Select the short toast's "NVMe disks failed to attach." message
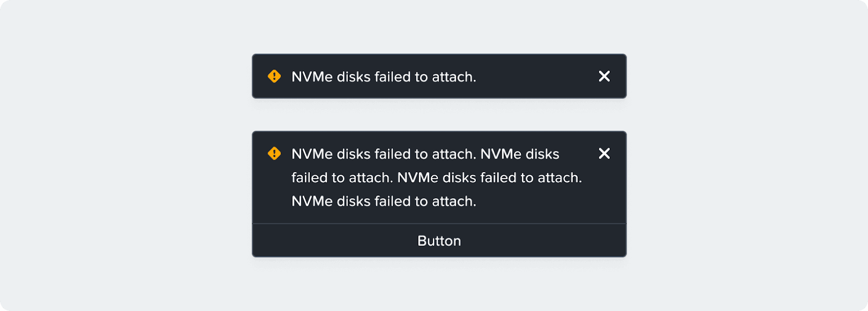This screenshot has height=311, width=868. coord(384,77)
